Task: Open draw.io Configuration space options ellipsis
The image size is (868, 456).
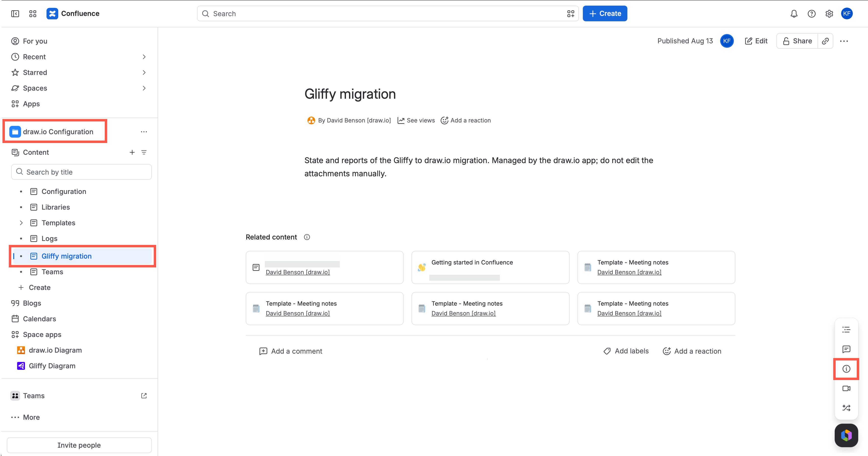Action: [x=144, y=132]
